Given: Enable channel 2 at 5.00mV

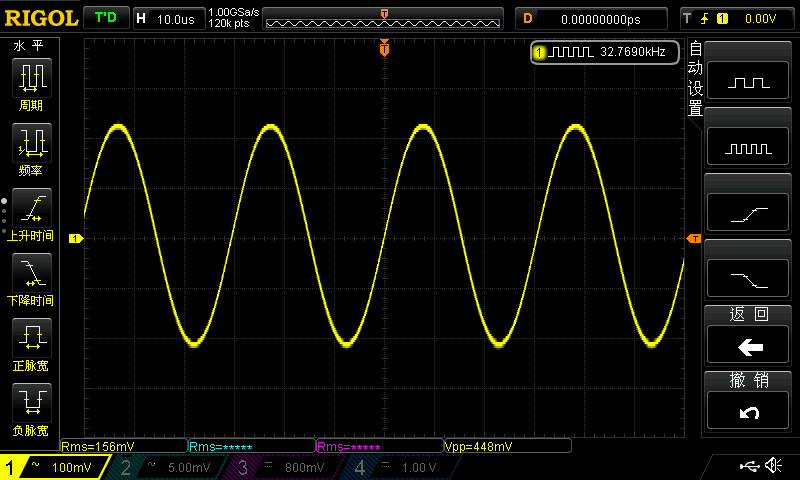Looking at the screenshot, I should click(168, 467).
